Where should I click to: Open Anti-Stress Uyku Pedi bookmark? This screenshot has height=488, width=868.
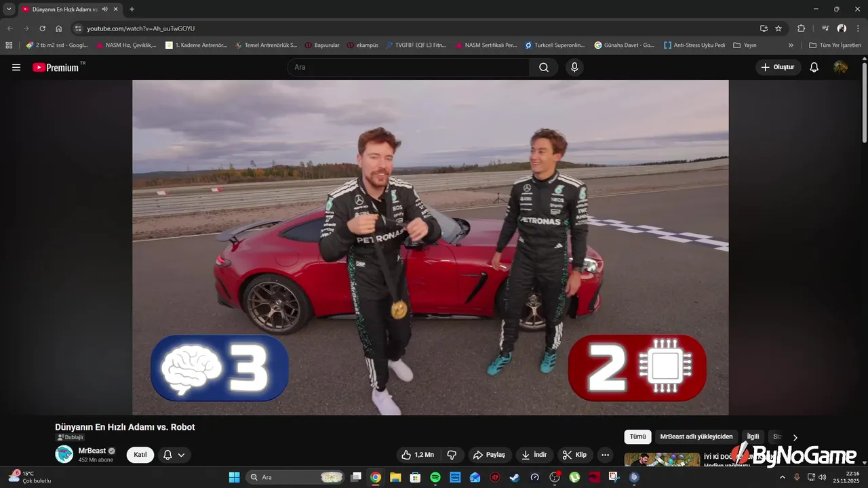(694, 45)
